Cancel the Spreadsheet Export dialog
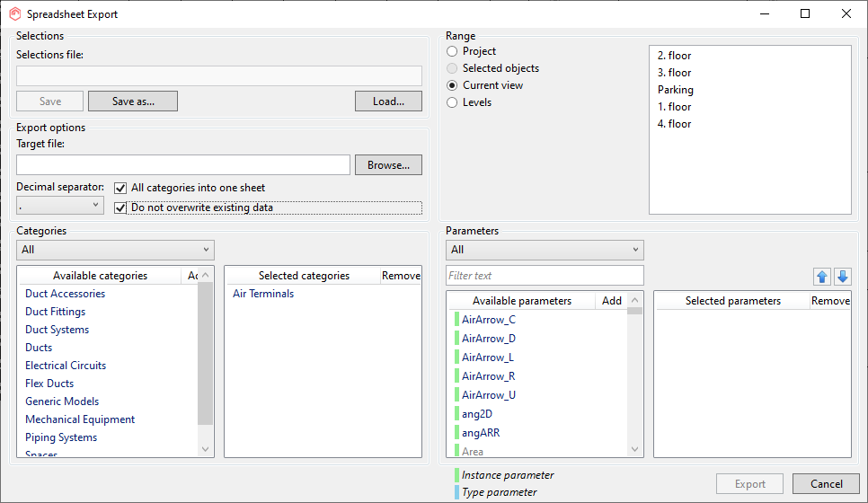Screen dimensions: 868x503 tap(826, 484)
